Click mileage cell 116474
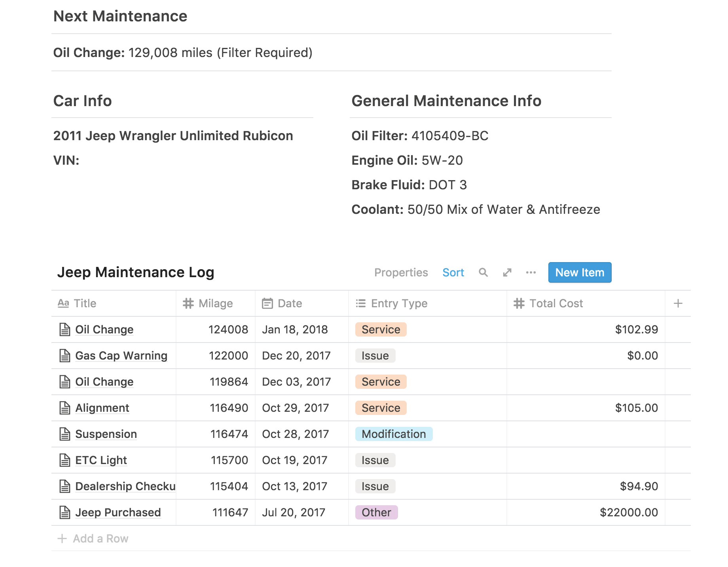 pyautogui.click(x=216, y=434)
